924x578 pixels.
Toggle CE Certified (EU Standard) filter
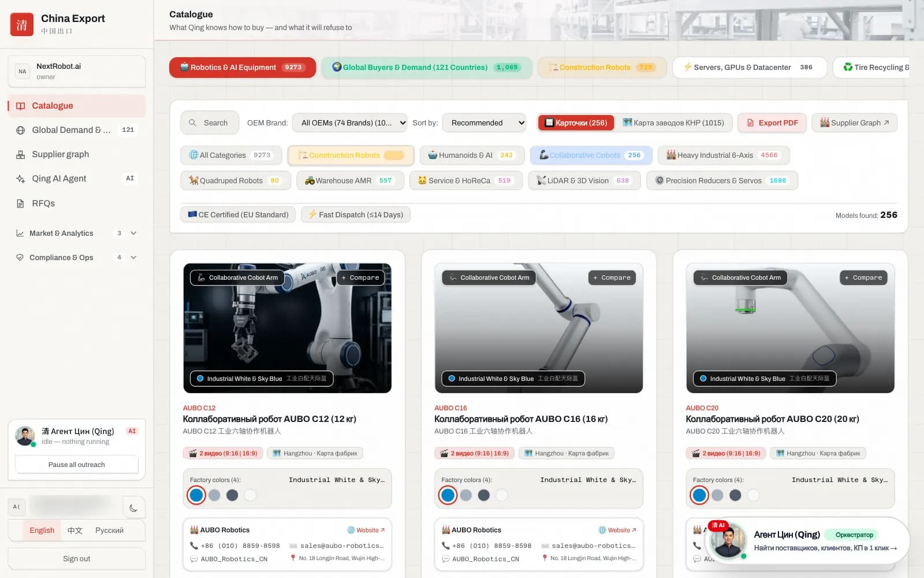[x=238, y=214]
